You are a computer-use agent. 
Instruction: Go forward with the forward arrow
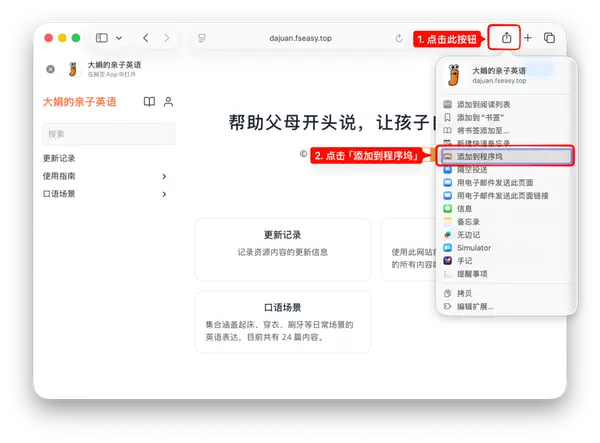(x=166, y=38)
